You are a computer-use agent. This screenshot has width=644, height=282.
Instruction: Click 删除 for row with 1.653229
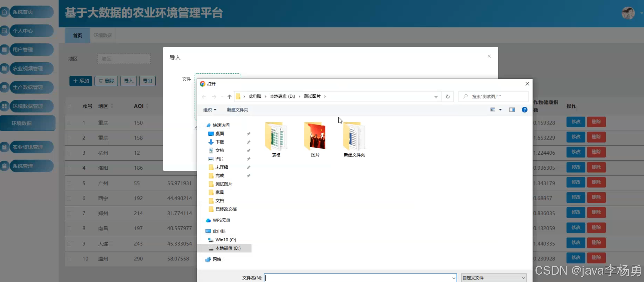(x=596, y=137)
